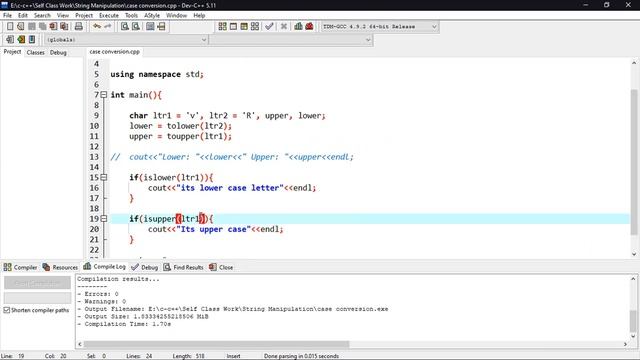Click the Save All toolbar icon
640x360 pixels.
tap(42, 27)
